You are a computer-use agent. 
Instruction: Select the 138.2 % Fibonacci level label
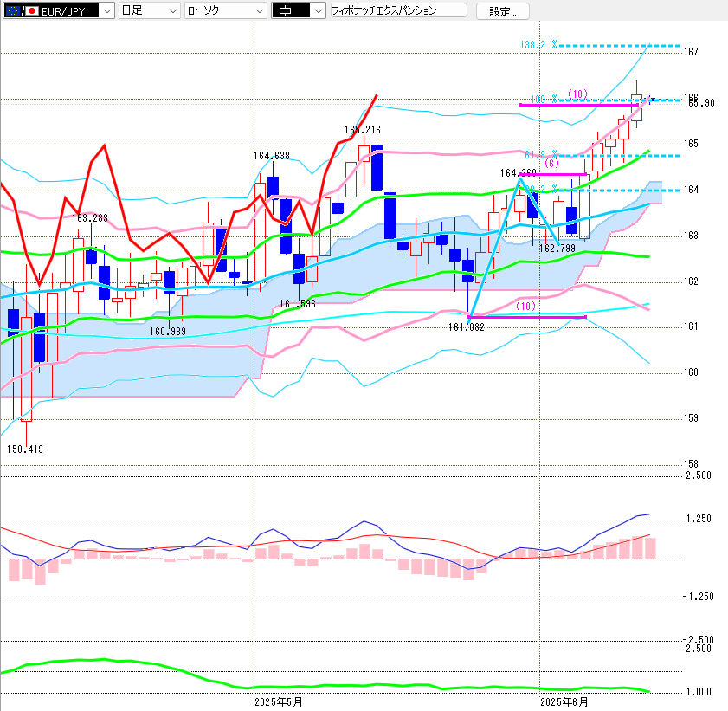coord(538,44)
